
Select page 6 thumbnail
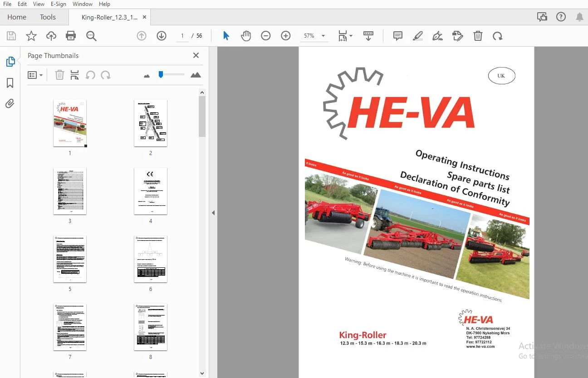151,259
